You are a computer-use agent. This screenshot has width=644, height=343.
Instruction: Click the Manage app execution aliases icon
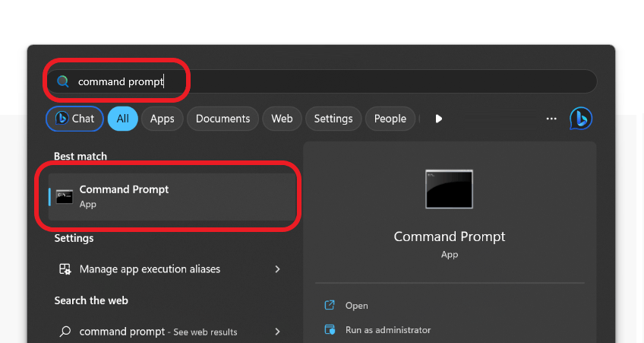click(x=65, y=269)
